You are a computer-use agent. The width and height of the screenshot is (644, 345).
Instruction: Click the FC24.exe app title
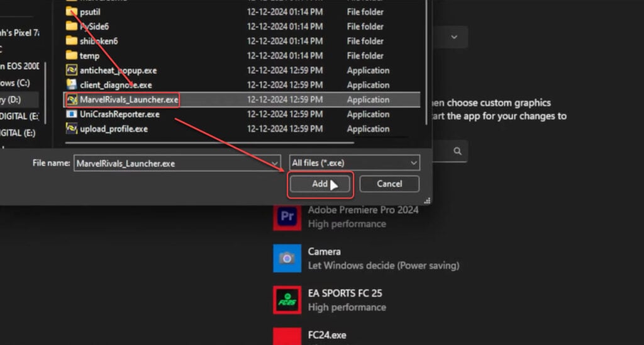coord(327,335)
